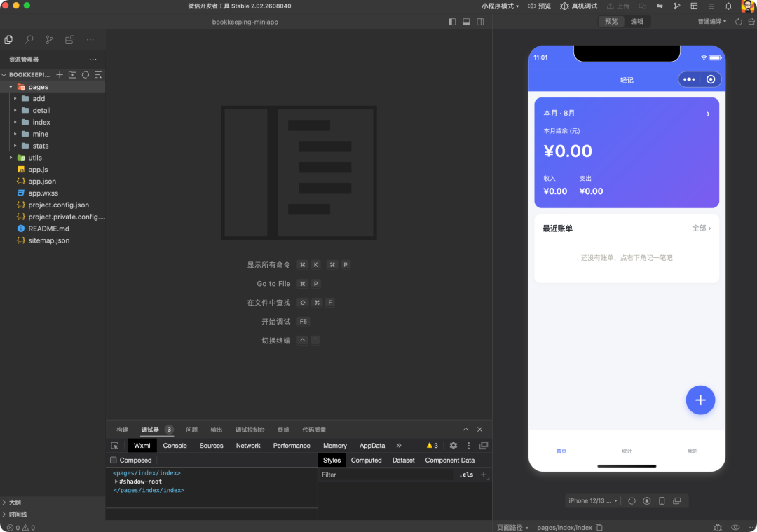The height and width of the screenshot is (532, 757).
Task: Open the notifications bell icon
Action: click(x=728, y=6)
